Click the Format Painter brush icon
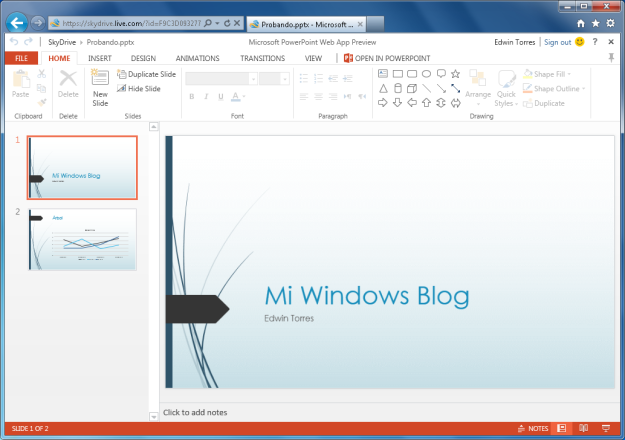Viewport: 625px width, 440px height. [41, 103]
